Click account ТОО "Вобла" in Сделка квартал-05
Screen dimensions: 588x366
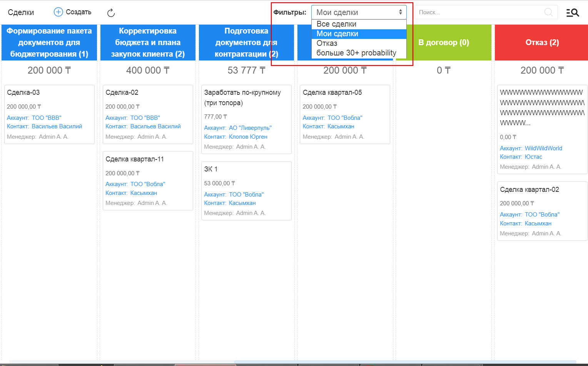[345, 118]
